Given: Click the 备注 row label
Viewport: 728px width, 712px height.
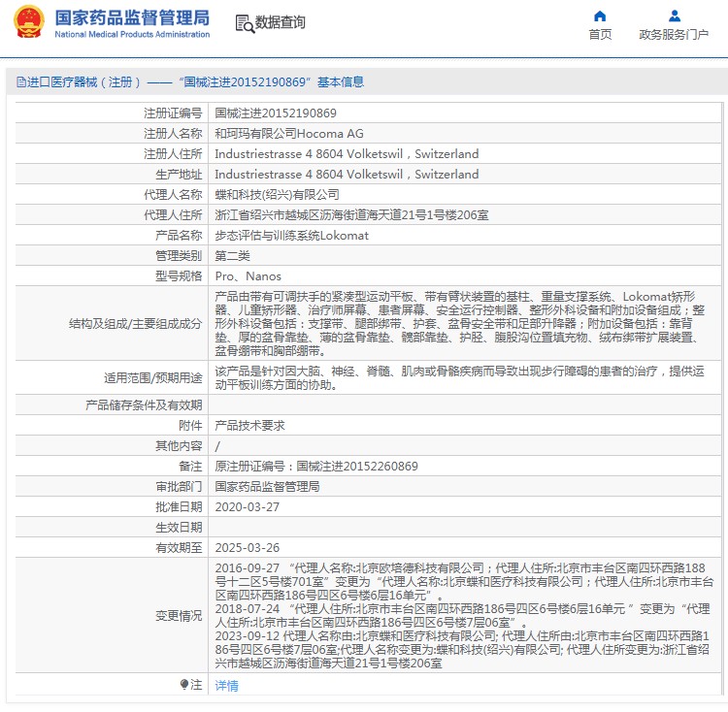Looking at the screenshot, I should (x=190, y=467).
